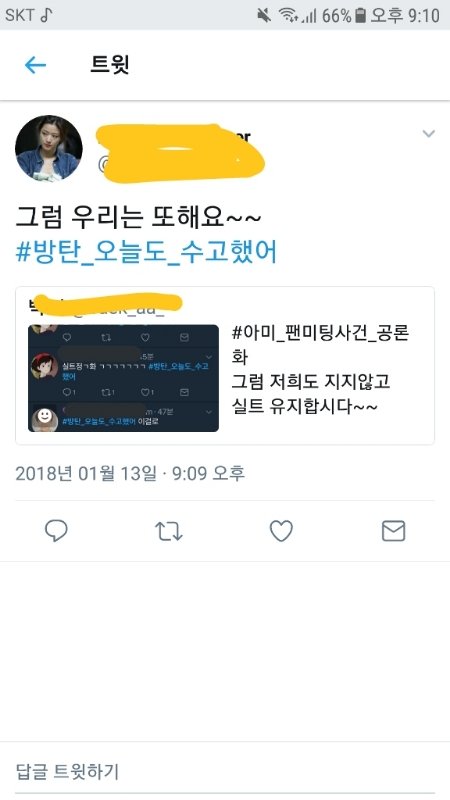Tap the back arrow next to 트윗
Image resolution: width=450 pixels, height=800 pixels.
35,65
